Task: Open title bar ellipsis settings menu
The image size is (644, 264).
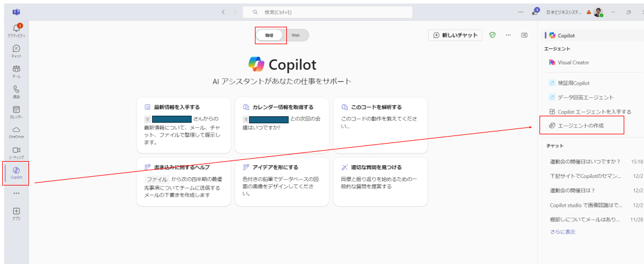Action: point(521,12)
